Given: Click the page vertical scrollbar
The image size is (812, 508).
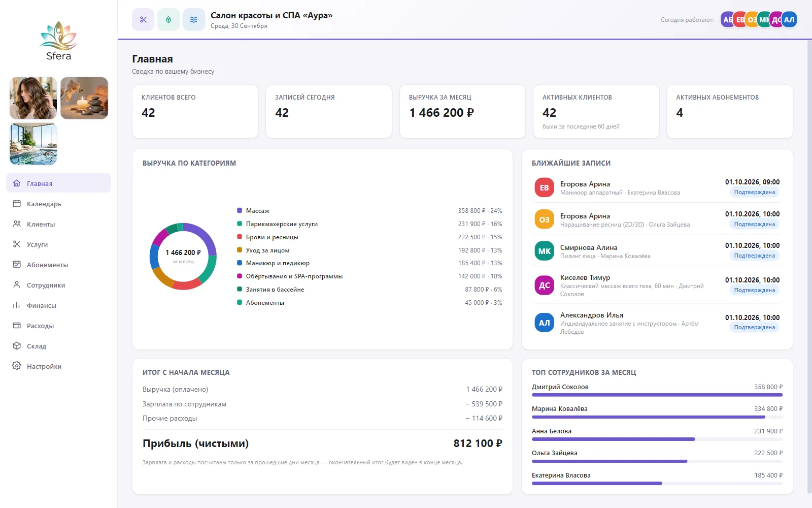Looking at the screenshot, I should tap(809, 267).
